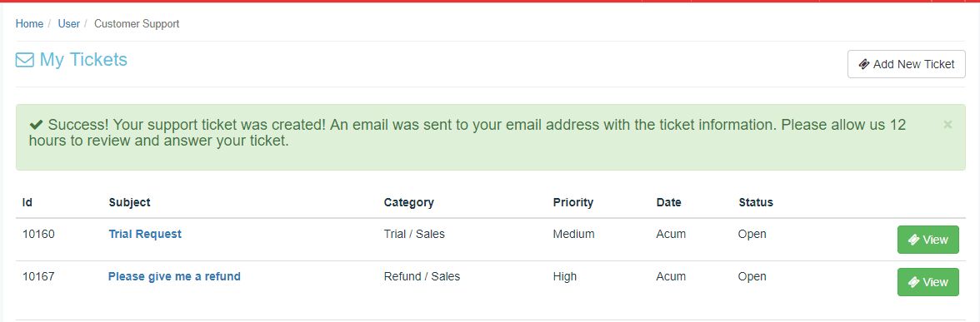This screenshot has width=980, height=322.
Task: Go to Home via breadcrumb
Action: pyautogui.click(x=29, y=23)
